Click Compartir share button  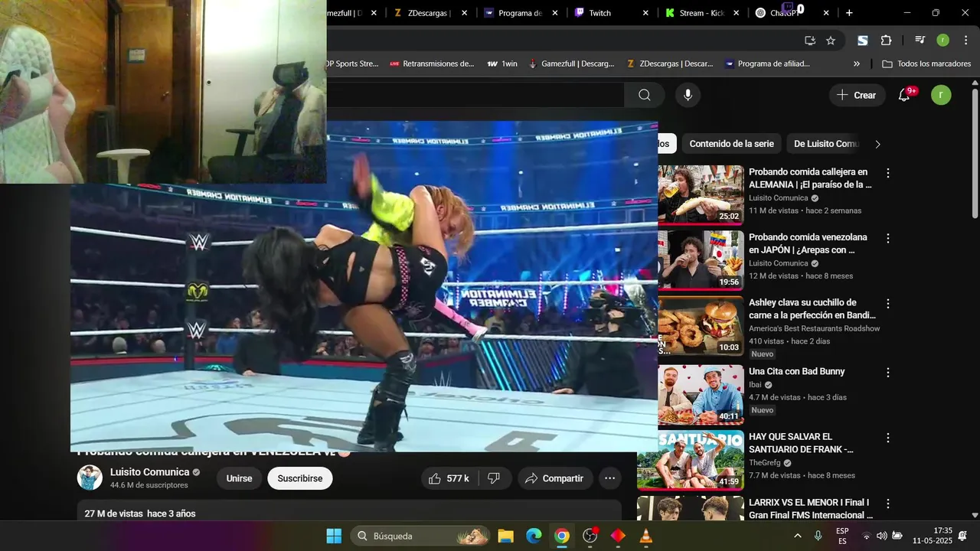(x=555, y=478)
